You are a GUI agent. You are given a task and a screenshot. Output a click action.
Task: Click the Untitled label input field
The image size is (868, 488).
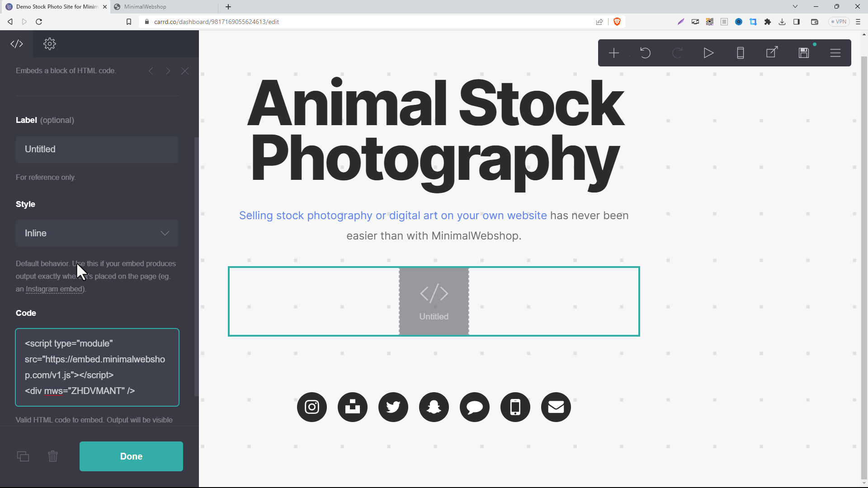point(97,149)
